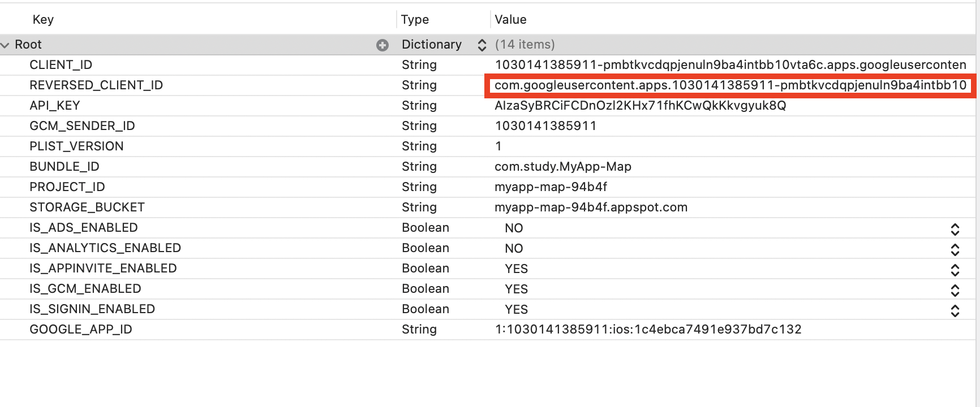Click the Key column header
This screenshot has height=407, width=980.
point(43,20)
